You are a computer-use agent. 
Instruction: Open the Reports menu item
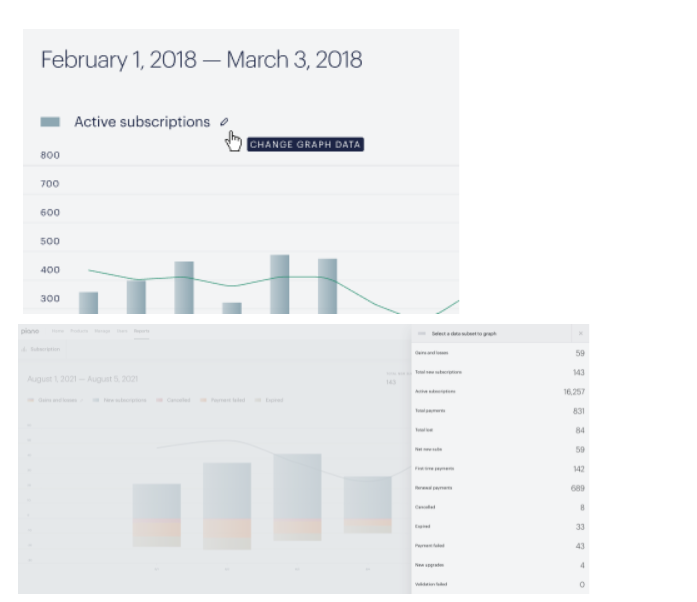(141, 331)
